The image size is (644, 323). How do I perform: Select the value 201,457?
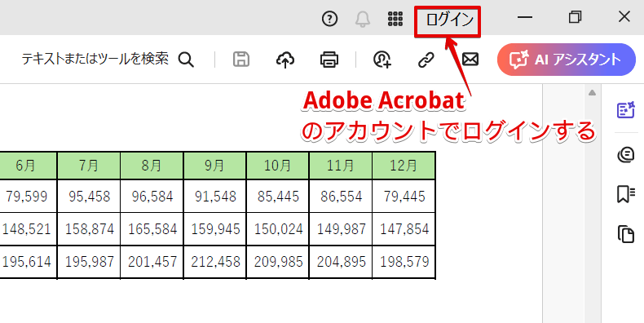click(152, 261)
